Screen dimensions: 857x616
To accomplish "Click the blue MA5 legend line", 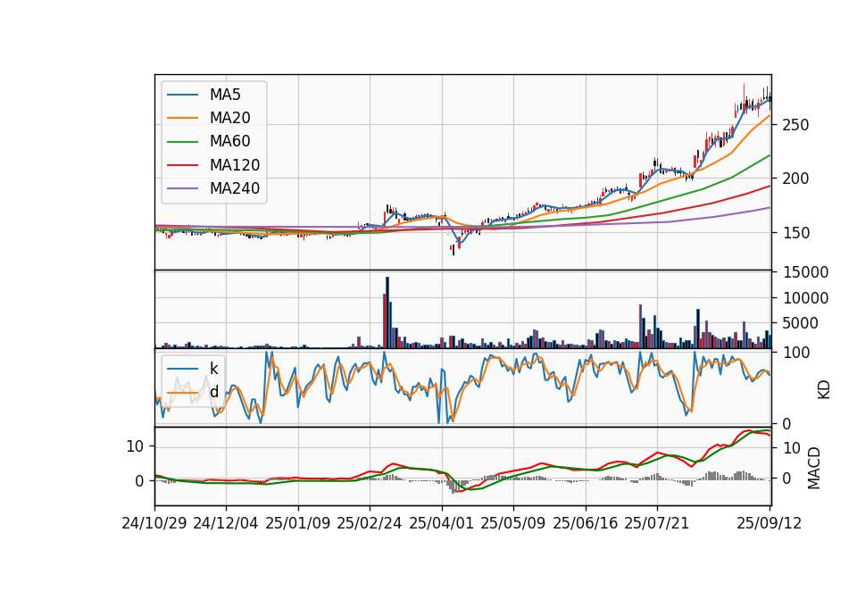I will click(182, 96).
